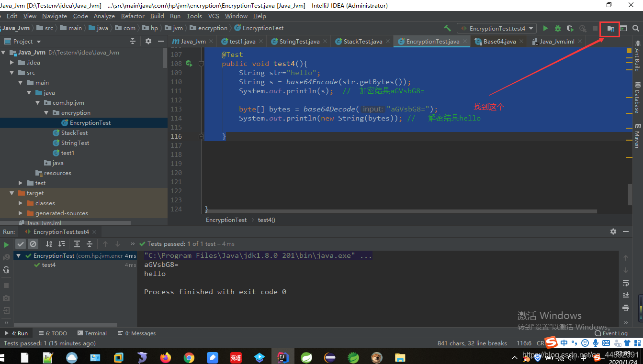Start debugging with the bug icon
Viewport: 643px width, 364px height.
click(557, 28)
